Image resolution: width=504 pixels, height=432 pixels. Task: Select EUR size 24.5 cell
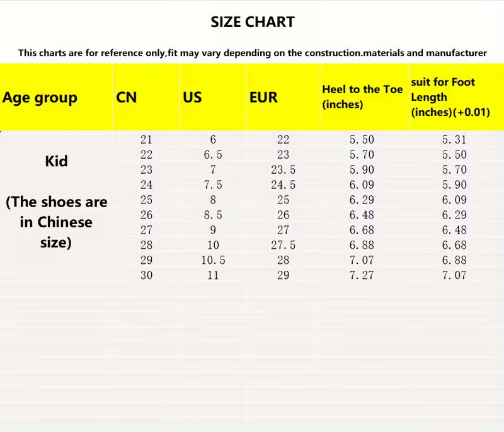pyautogui.click(x=283, y=185)
